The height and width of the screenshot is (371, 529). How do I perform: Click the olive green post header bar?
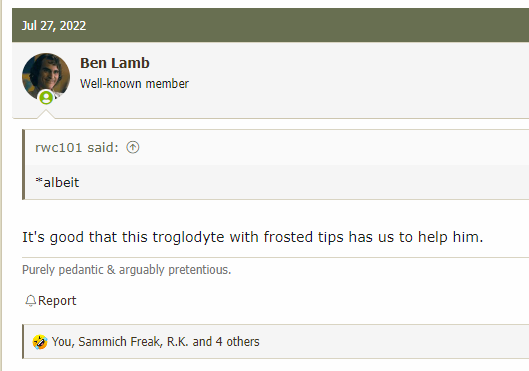click(271, 25)
